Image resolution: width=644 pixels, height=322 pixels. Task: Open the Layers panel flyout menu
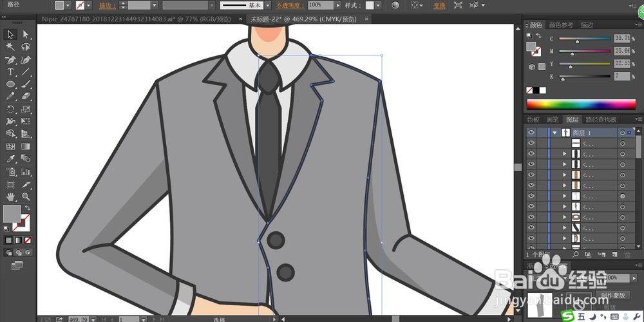tap(638, 120)
